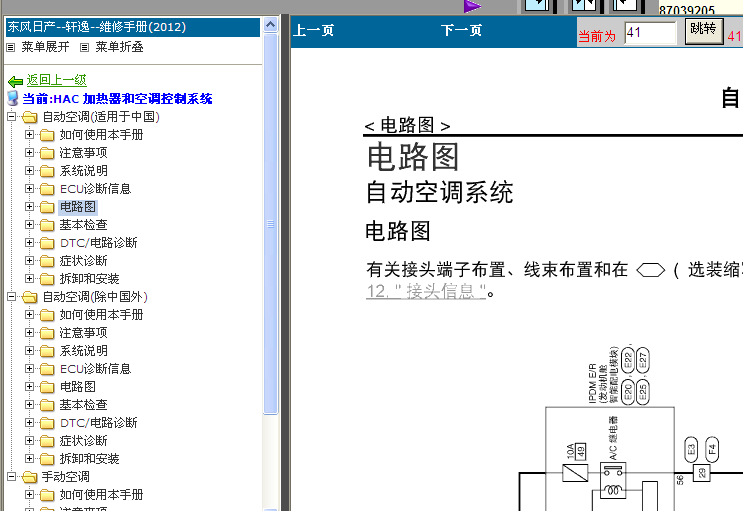Screen dimensions: 743x511
Task: Click the tree panel vertical scrollbar thumb
Action: (x=271, y=224)
